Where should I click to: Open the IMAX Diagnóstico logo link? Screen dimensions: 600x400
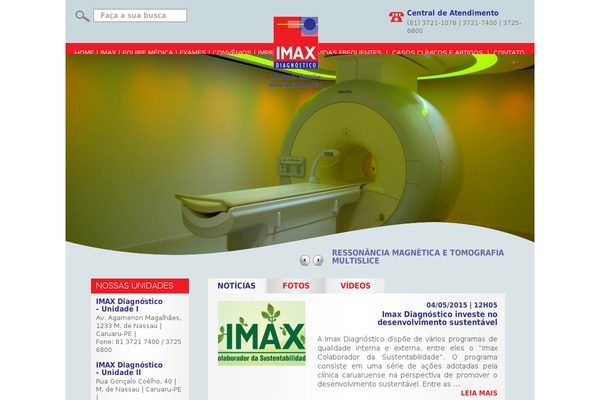(x=296, y=43)
